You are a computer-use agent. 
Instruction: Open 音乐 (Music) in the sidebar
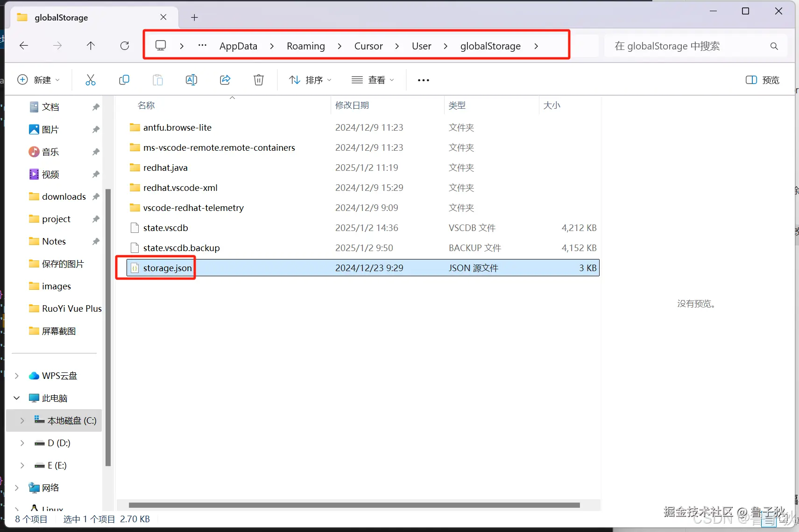[50, 152]
